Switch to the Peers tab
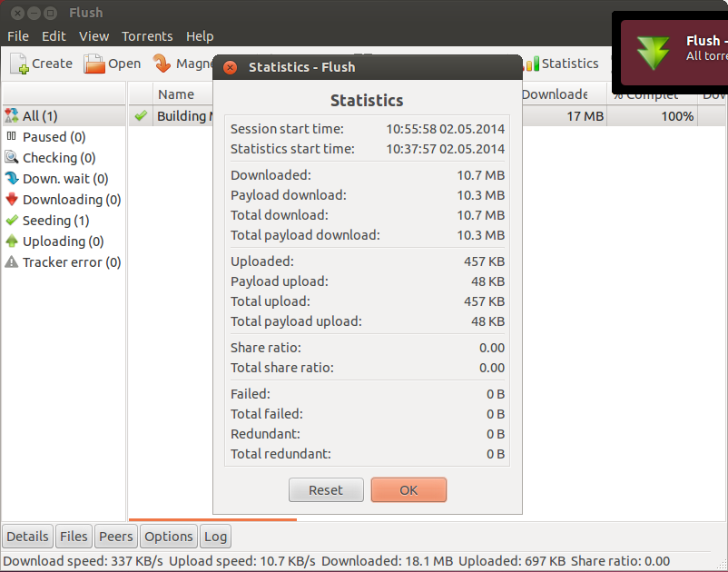The width and height of the screenshot is (728, 572). 115,537
